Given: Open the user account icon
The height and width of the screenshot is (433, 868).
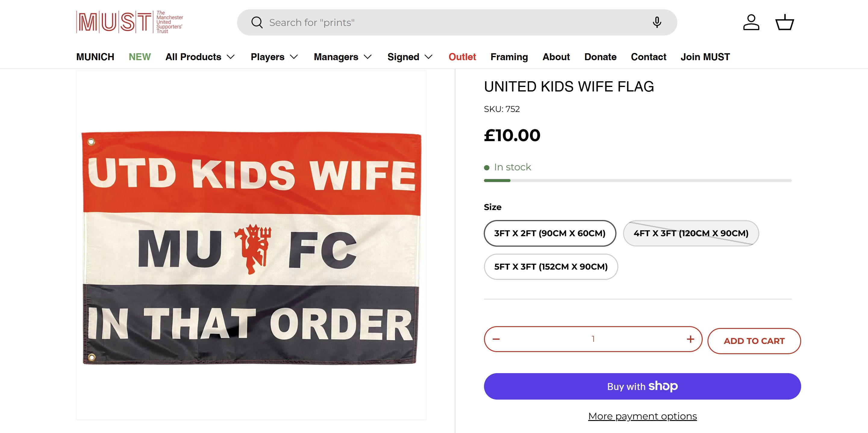Looking at the screenshot, I should (751, 23).
